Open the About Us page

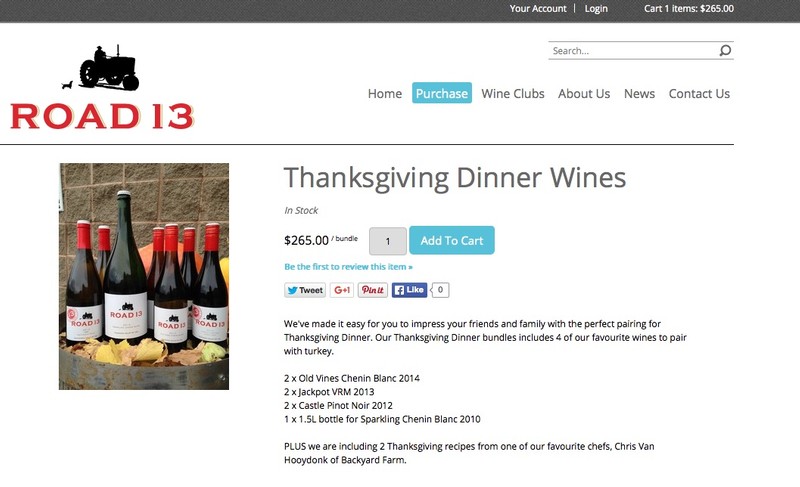click(584, 94)
